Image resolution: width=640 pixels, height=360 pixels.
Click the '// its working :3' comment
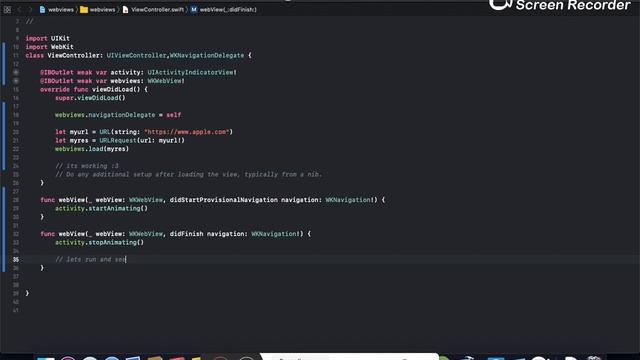(87, 166)
